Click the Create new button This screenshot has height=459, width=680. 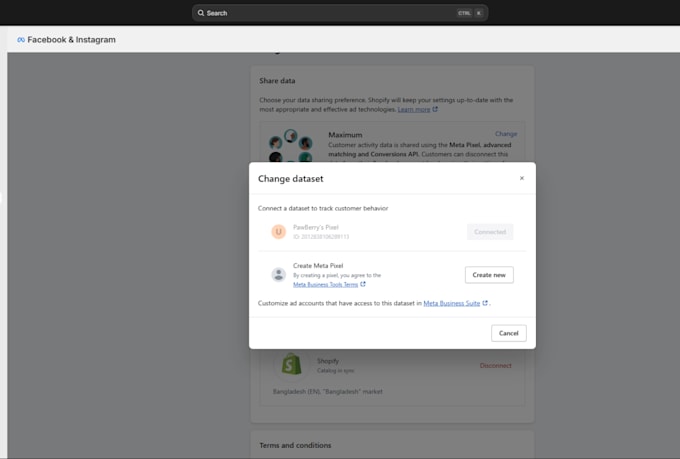[489, 275]
